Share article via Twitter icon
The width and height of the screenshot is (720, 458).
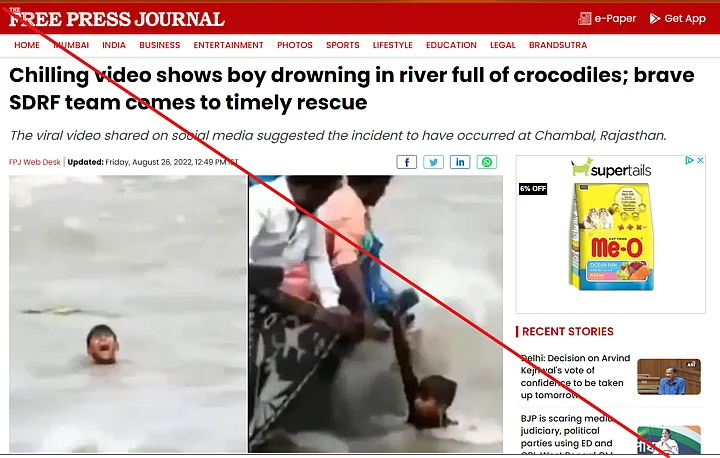point(433,162)
